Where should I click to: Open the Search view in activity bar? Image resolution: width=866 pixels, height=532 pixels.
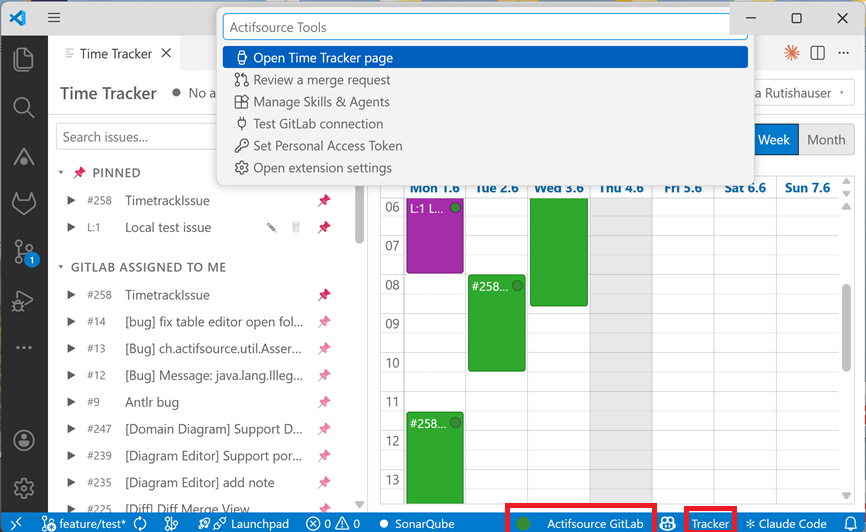[23, 108]
